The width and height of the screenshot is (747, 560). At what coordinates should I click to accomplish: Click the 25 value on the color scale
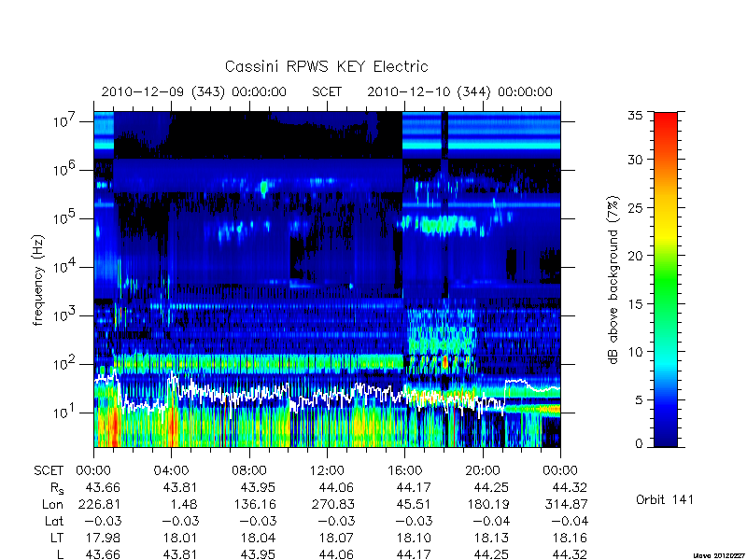(635, 207)
